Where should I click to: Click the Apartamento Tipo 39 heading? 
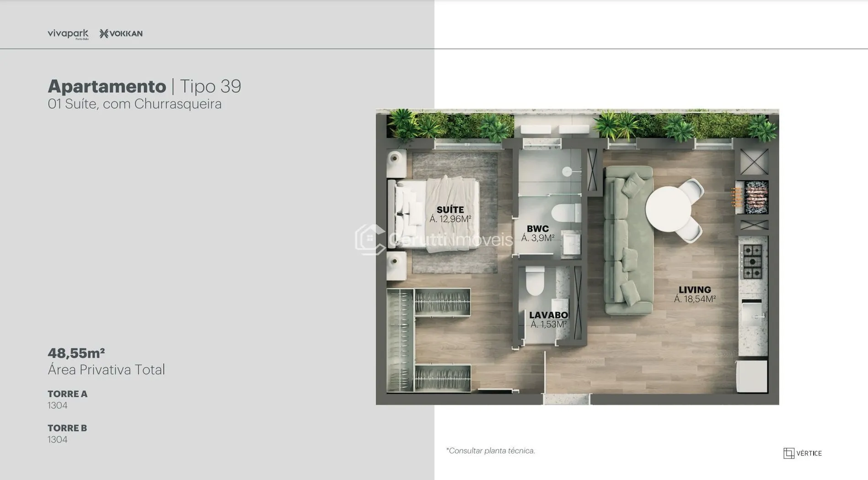tap(144, 86)
